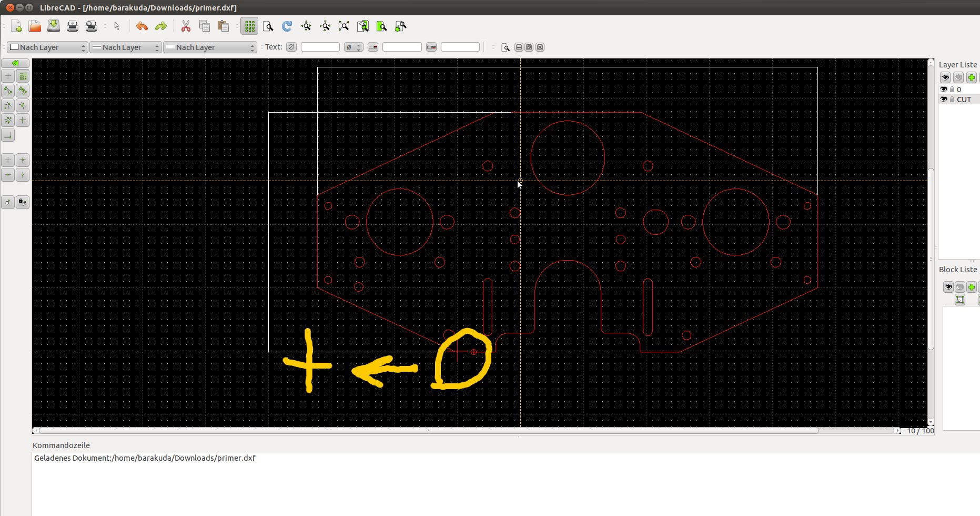Hide all blocks in Block Liste
The image size is (980, 516).
tap(960, 287)
